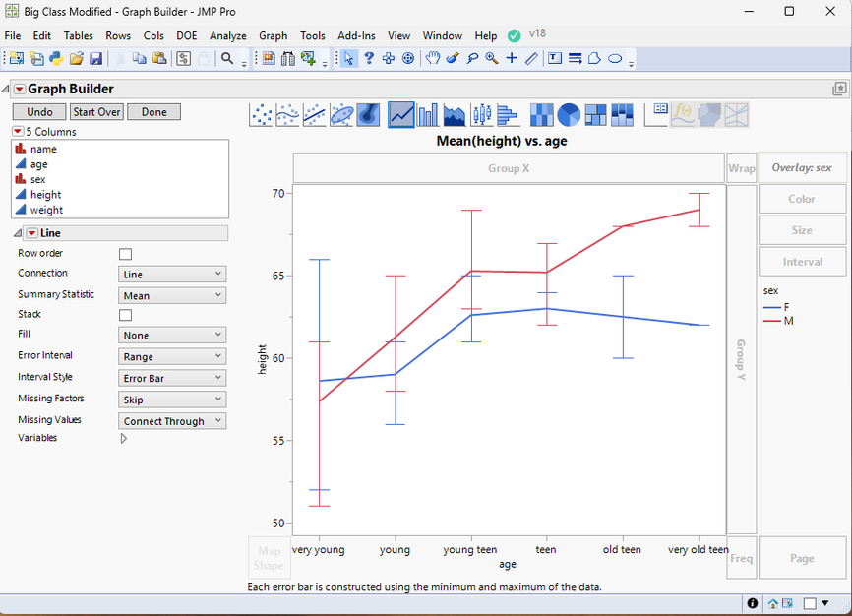852x616 pixels.
Task: Select the Annotate text tool
Action: (x=555, y=58)
